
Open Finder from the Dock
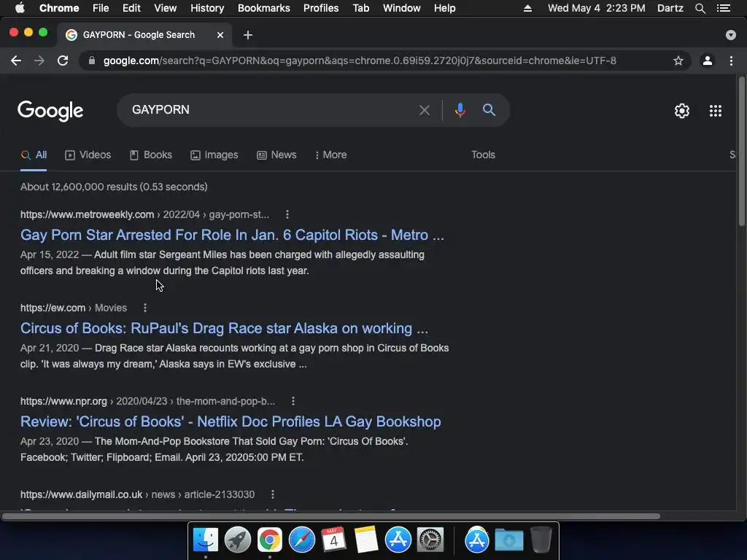(206, 540)
